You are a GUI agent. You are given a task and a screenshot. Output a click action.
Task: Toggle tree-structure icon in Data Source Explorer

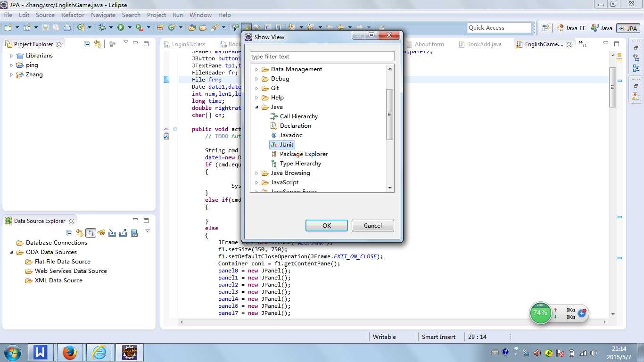[x=91, y=233]
